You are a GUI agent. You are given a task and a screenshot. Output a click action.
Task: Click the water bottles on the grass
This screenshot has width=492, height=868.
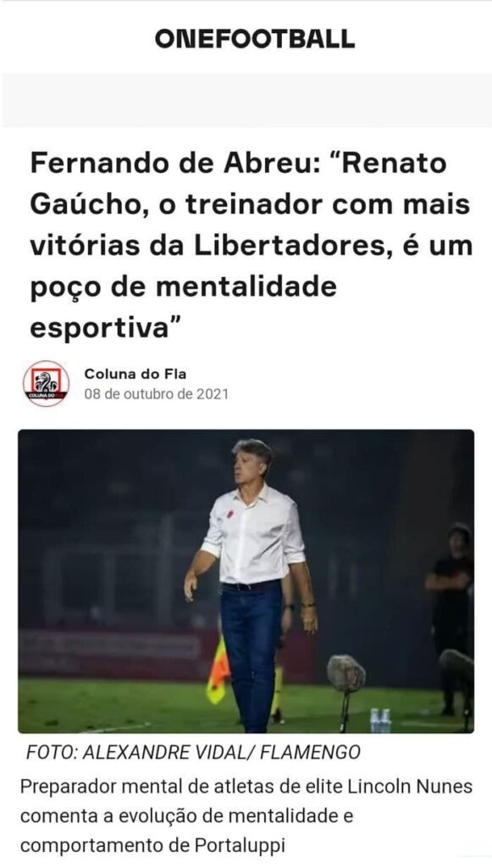[380, 721]
